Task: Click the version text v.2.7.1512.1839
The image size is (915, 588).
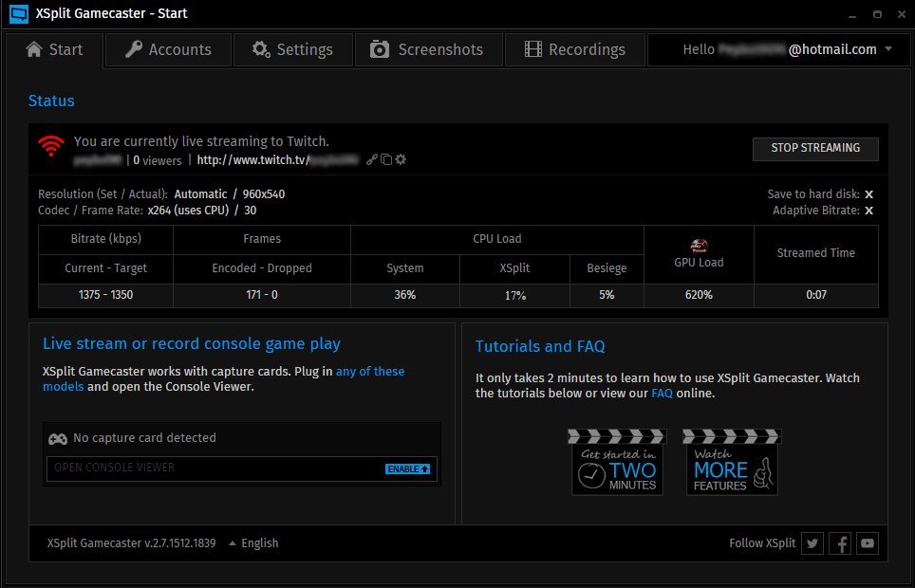Action: pyautogui.click(x=179, y=543)
